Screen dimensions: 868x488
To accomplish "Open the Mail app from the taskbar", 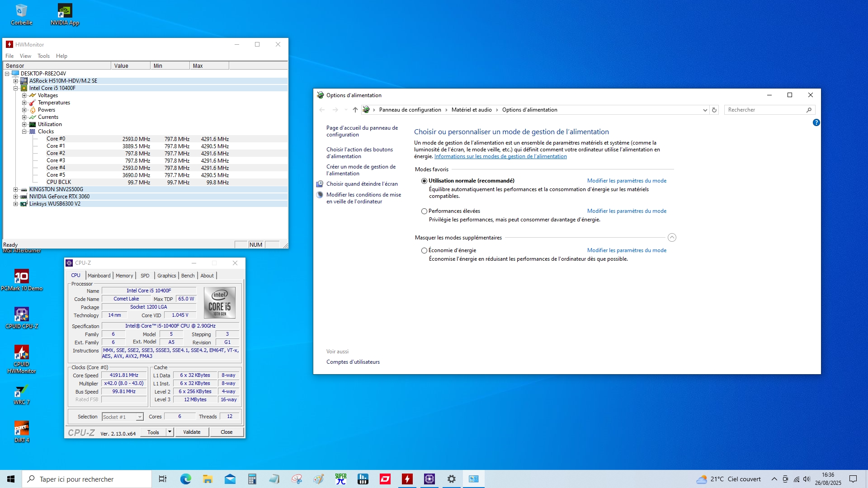I will coord(230,479).
